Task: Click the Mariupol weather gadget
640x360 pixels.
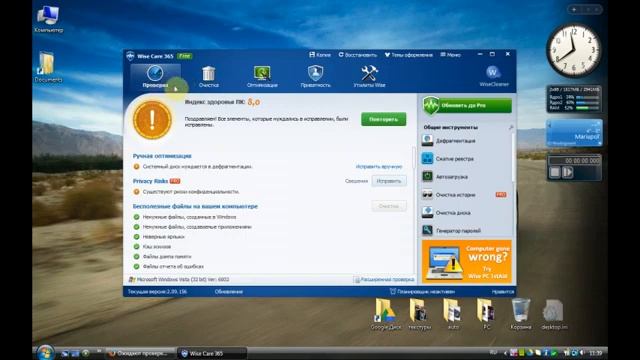Action: point(574,133)
